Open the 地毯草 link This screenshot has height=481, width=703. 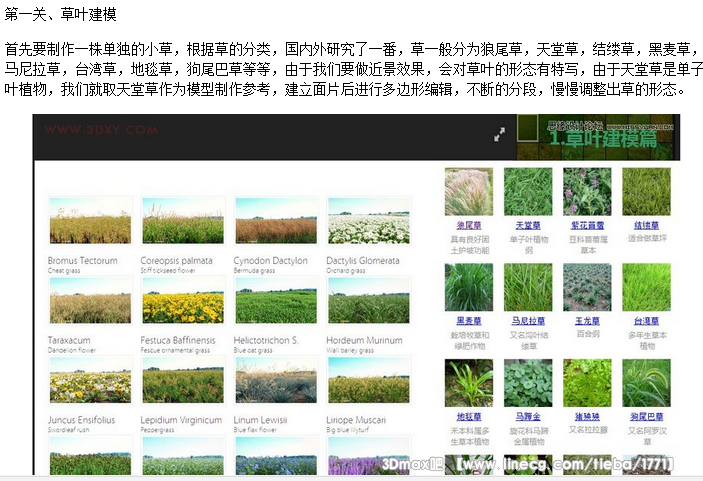pyautogui.click(x=469, y=417)
